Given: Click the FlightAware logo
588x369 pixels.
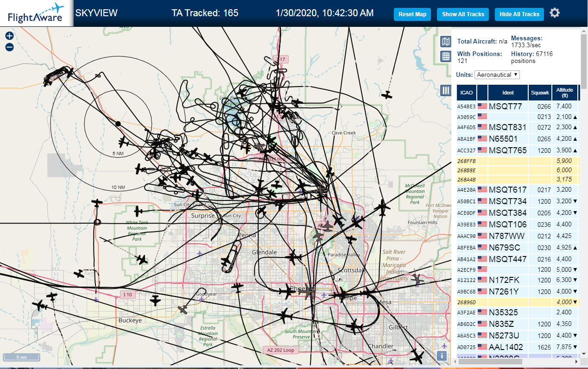Looking at the screenshot, I should tap(36, 13).
